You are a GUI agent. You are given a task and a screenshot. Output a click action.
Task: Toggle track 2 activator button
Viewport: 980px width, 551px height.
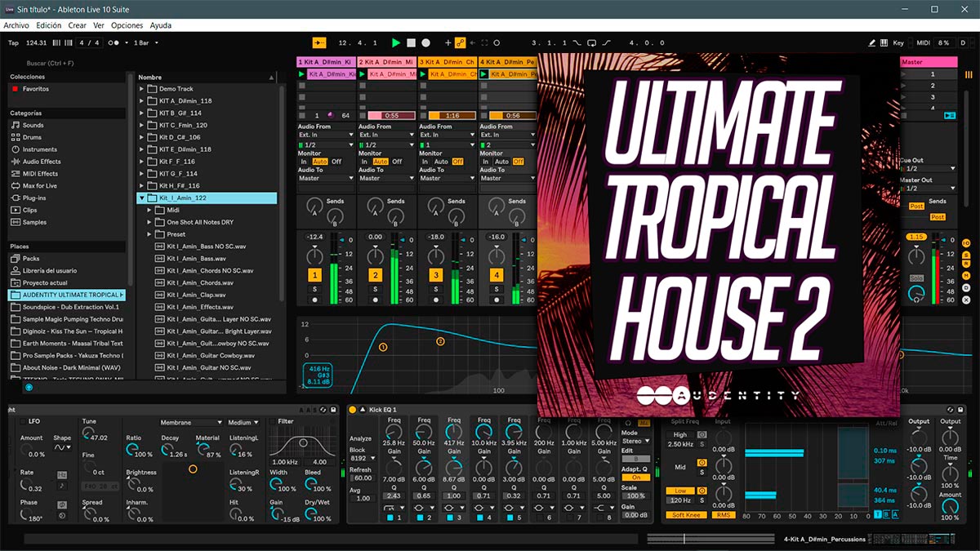(x=375, y=275)
